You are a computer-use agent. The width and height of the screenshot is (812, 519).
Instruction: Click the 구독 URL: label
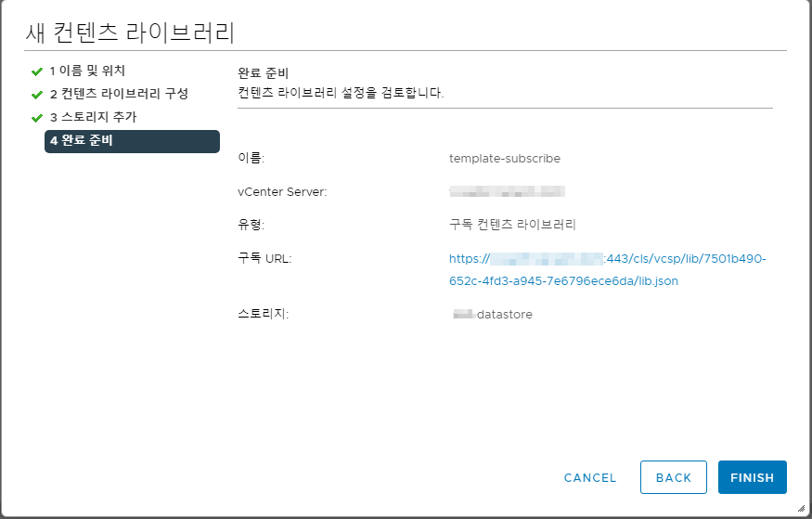264,258
